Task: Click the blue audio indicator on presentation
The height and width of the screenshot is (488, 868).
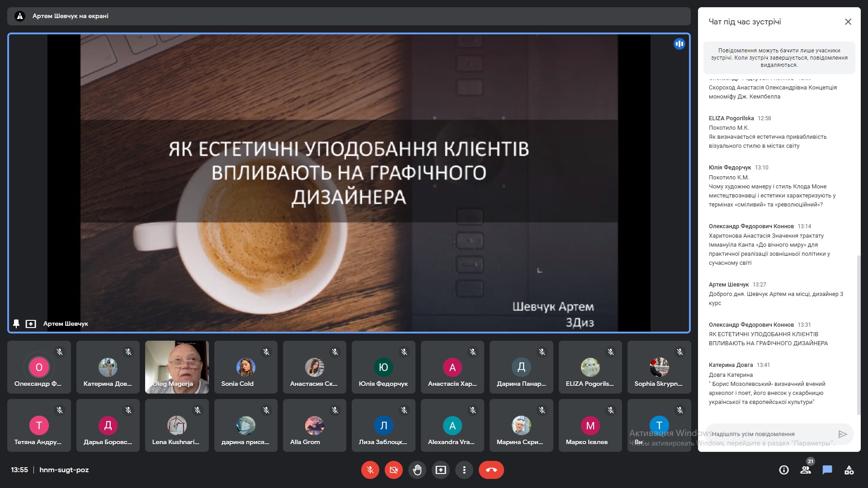Action: [679, 44]
